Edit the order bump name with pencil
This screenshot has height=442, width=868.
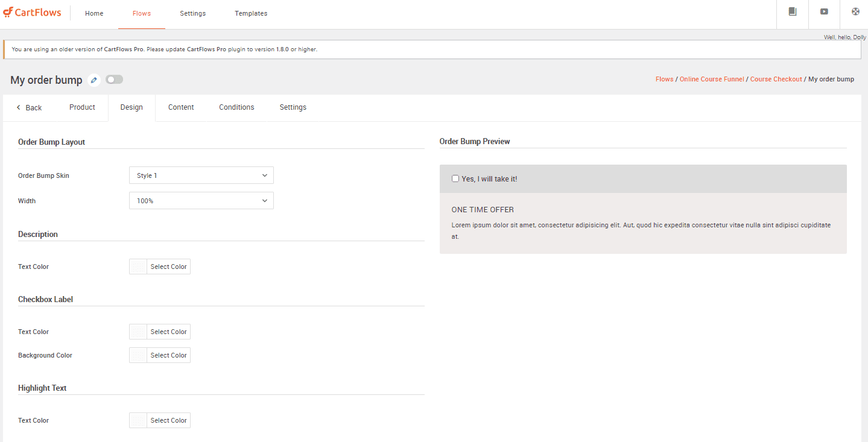click(x=93, y=80)
